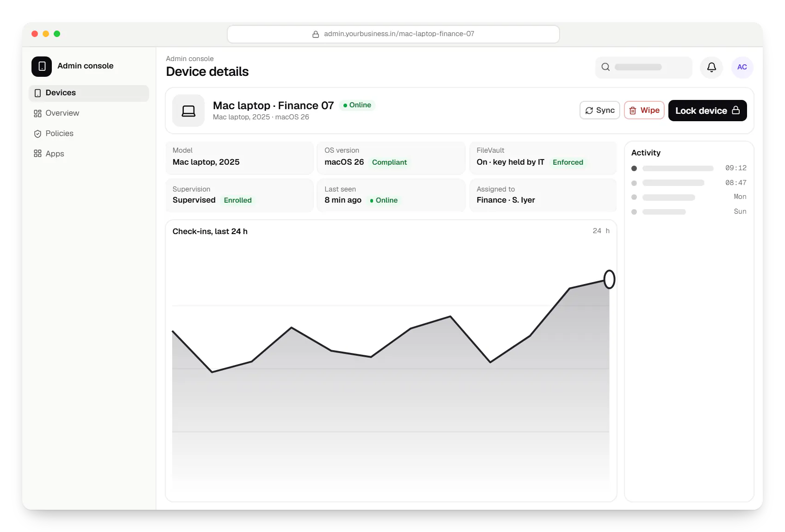Viewport: 785px width, 532px height.
Task: Click the Policies shield icon
Action: click(37, 134)
